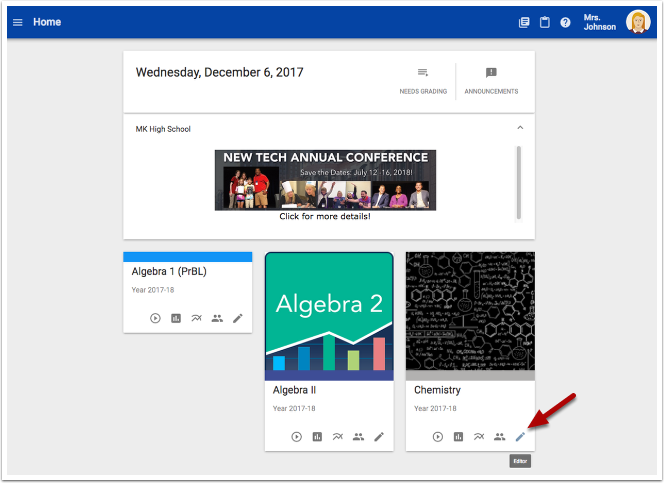The width and height of the screenshot is (664, 483).
Task: Click the MK High School label
Action: (163, 129)
